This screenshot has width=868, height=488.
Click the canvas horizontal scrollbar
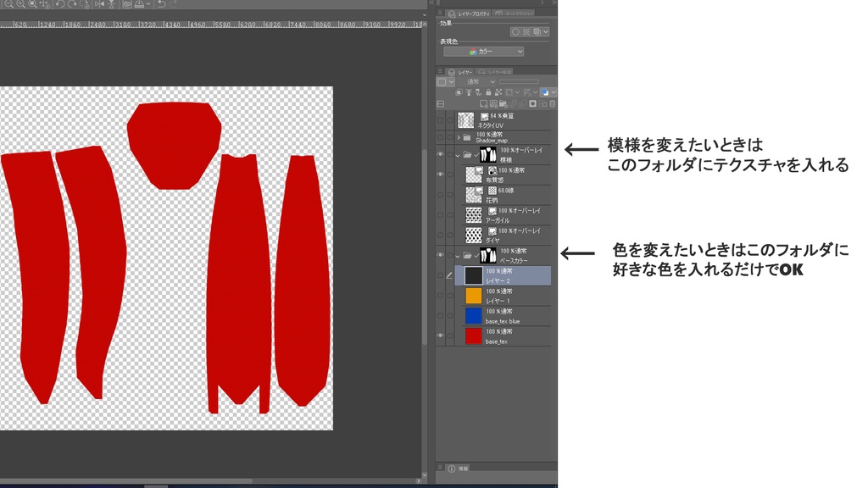[126, 481]
